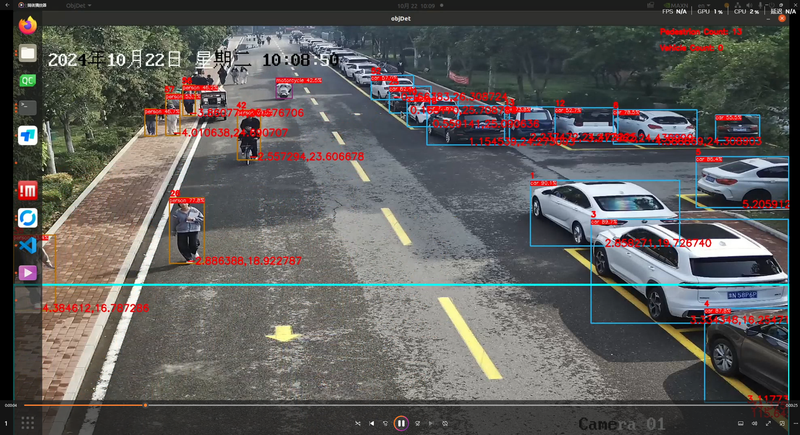Viewport: 800px width, 435px height.
Task: Open the grid view icon in player bar
Action: click(28, 423)
